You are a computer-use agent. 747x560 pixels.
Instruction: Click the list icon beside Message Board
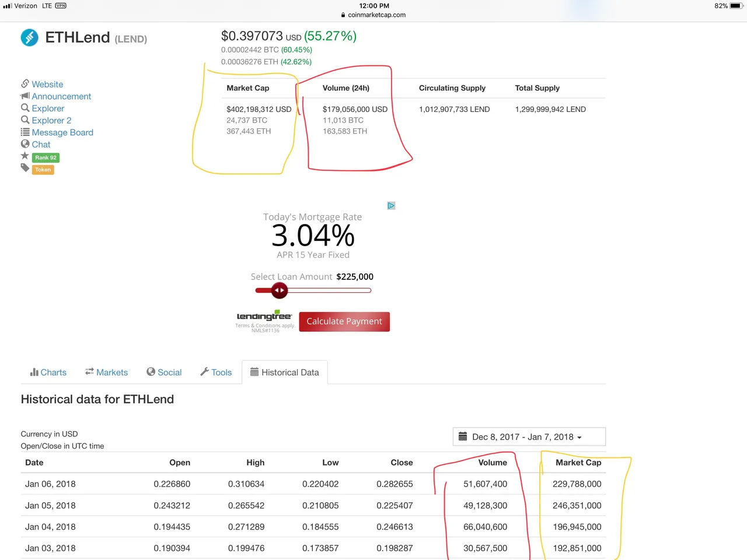[25, 132]
